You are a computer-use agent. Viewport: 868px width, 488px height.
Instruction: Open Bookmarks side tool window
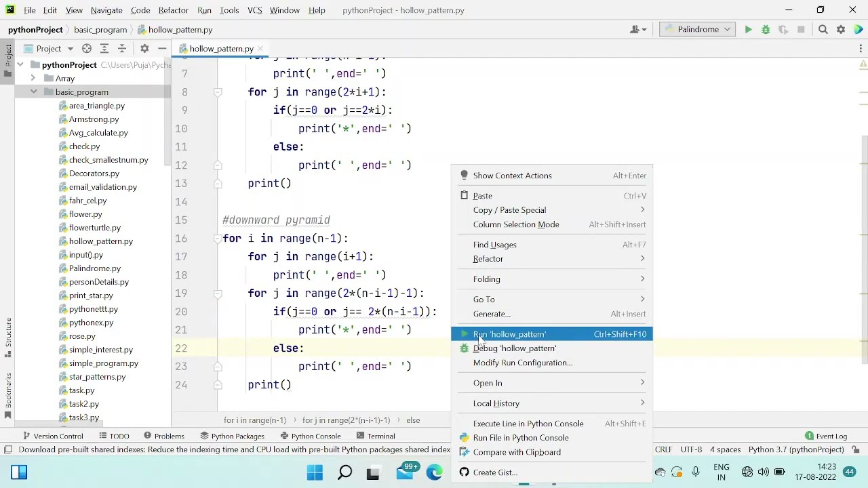[8, 396]
